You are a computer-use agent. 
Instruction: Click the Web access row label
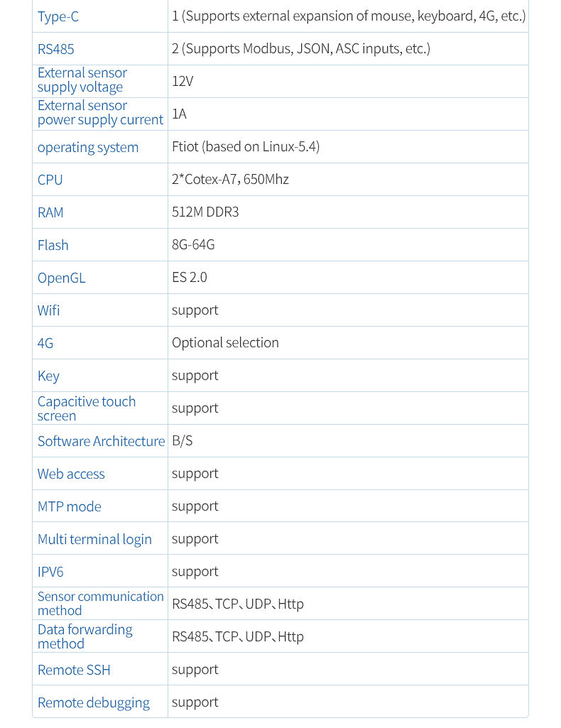(x=71, y=474)
